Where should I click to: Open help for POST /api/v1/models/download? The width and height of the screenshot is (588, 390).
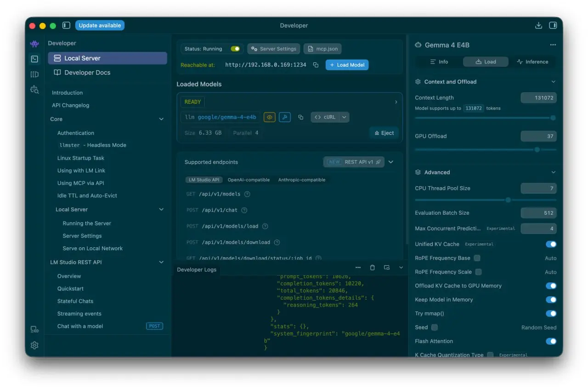tap(277, 242)
